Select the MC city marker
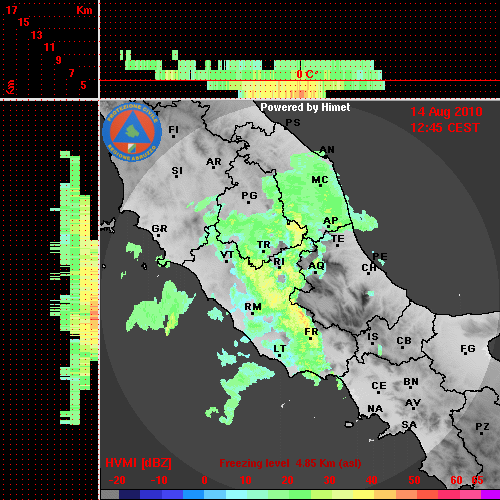The width and height of the screenshot is (500, 500). (320, 185)
